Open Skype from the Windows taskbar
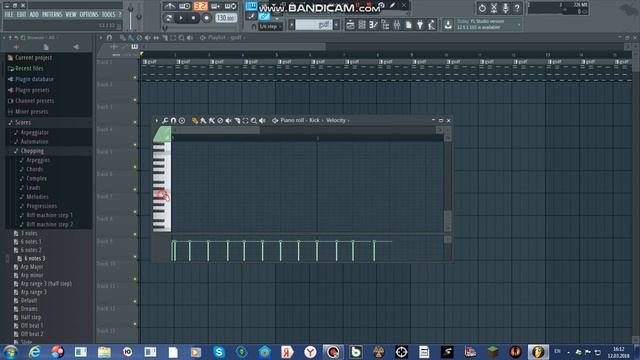Viewport: 640px width, 360px height. point(219,352)
